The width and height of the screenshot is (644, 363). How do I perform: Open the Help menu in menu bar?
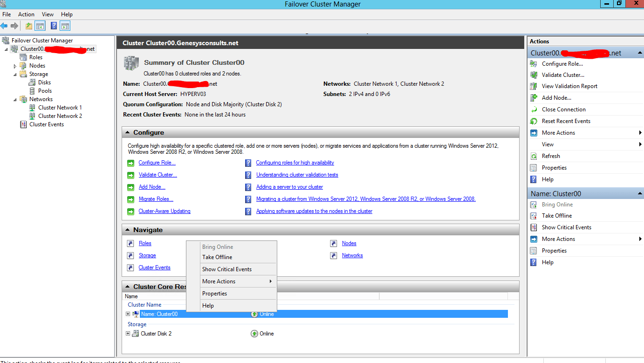(67, 14)
